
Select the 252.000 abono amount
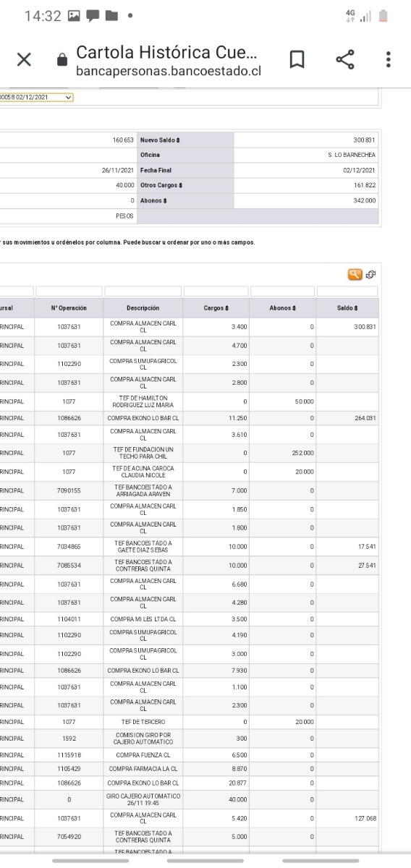[x=302, y=454]
